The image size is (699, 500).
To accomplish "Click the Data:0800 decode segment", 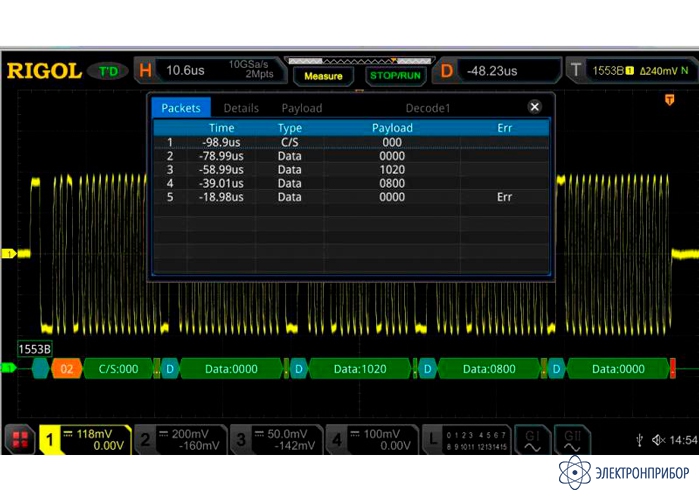I will (x=489, y=369).
